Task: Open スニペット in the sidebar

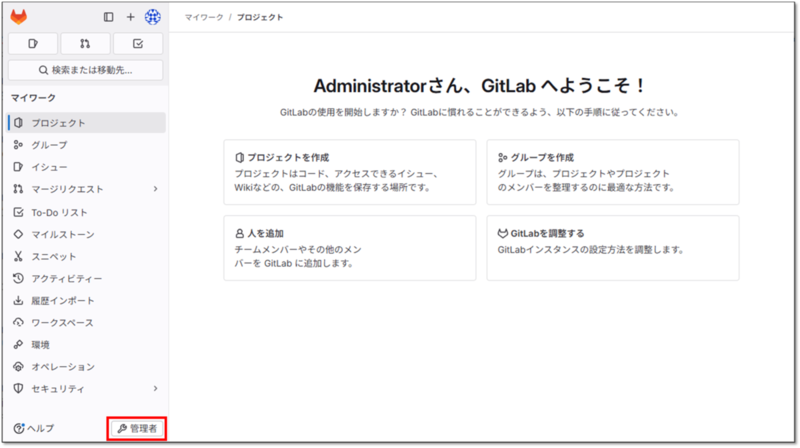Action: [x=87, y=257]
